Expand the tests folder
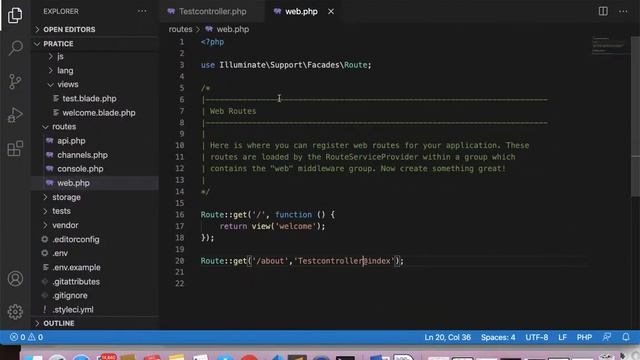 61,211
